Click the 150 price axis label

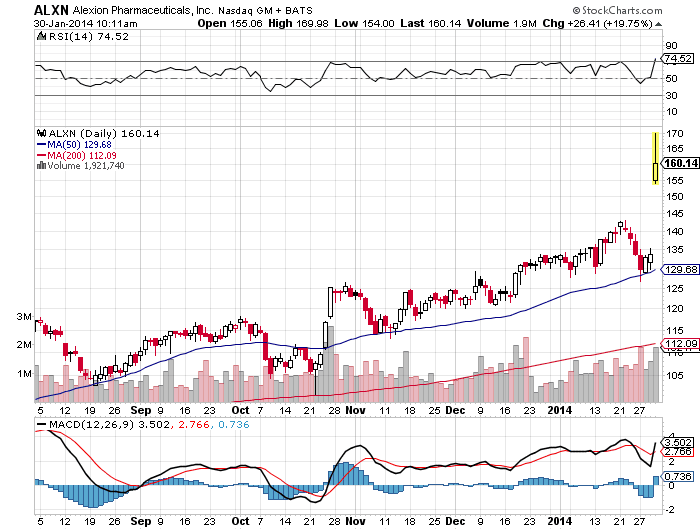675,196
